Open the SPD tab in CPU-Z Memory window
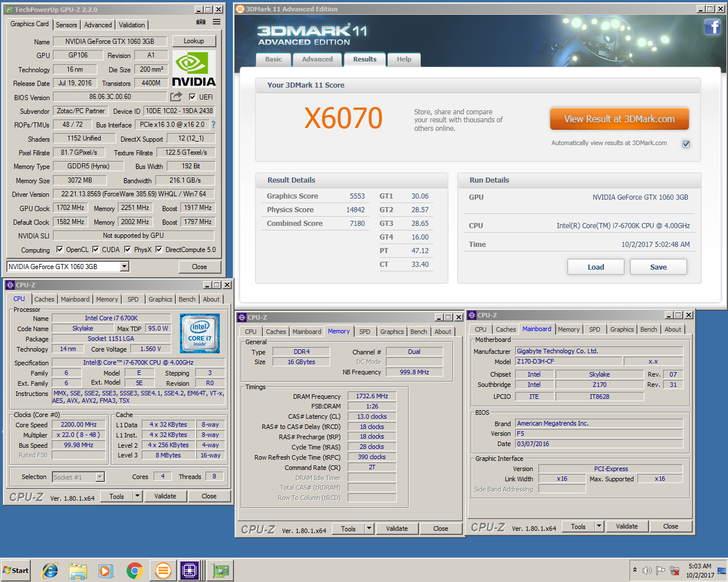The height and width of the screenshot is (582, 728). click(365, 332)
